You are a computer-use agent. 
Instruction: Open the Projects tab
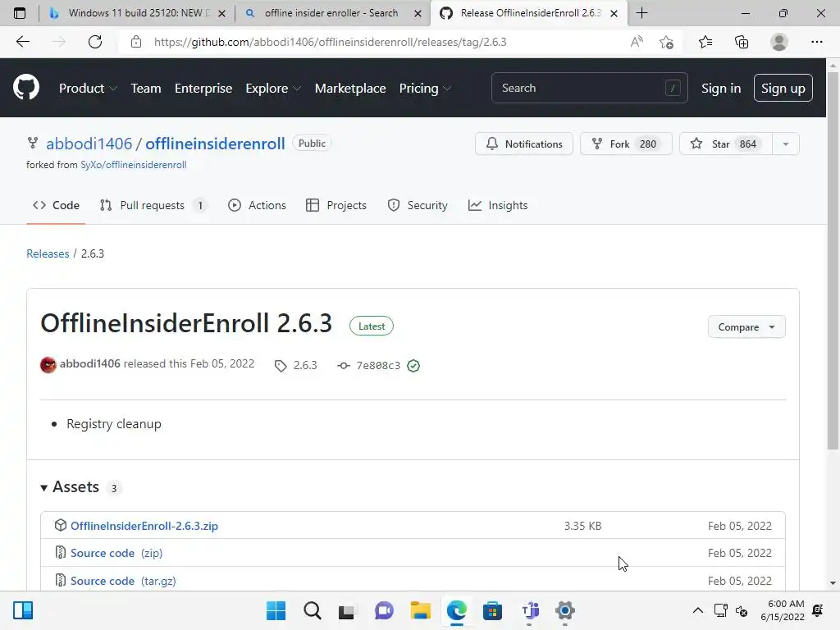click(x=336, y=205)
